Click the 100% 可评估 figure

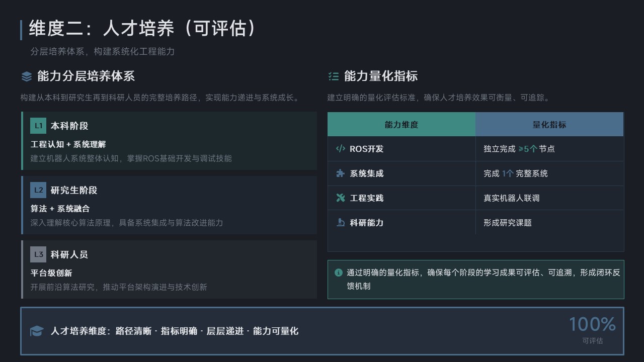coord(592,329)
